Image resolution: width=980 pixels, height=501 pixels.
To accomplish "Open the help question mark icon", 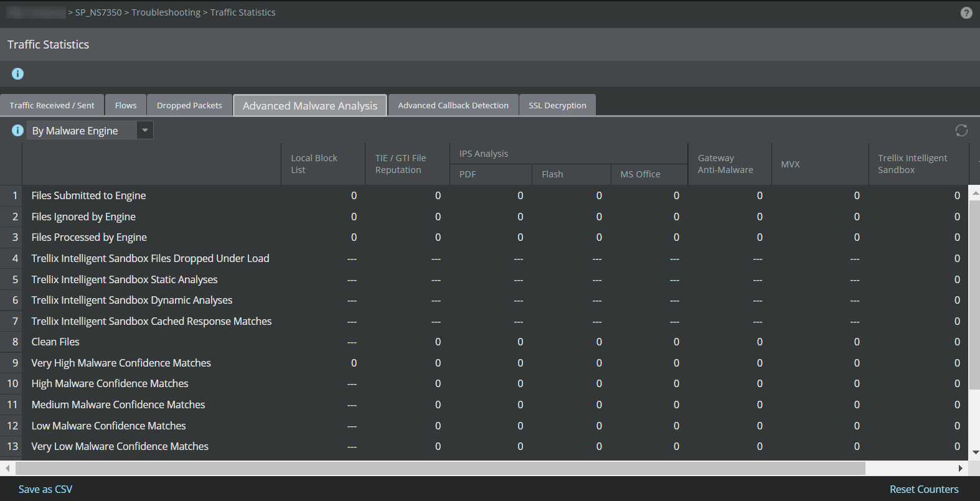I will pos(966,12).
